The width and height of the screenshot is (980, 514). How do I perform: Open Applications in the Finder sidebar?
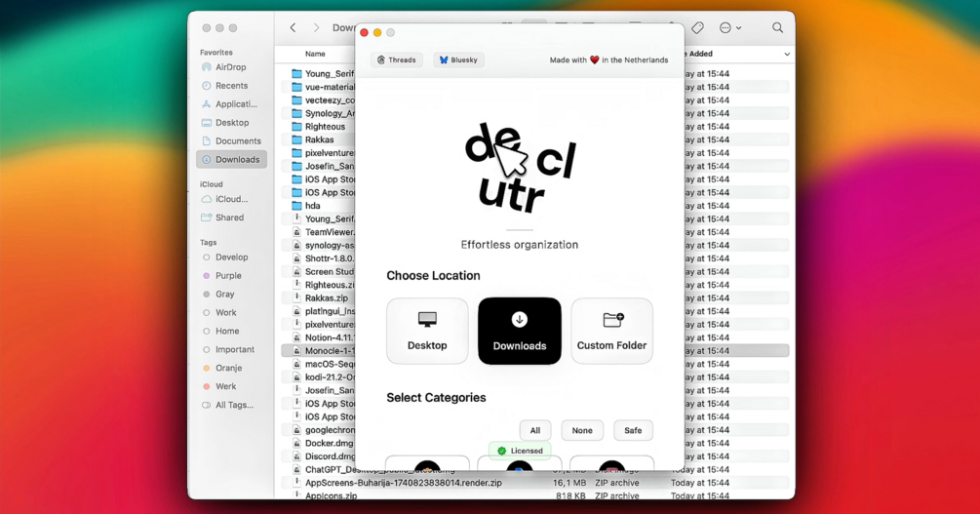coord(231,103)
